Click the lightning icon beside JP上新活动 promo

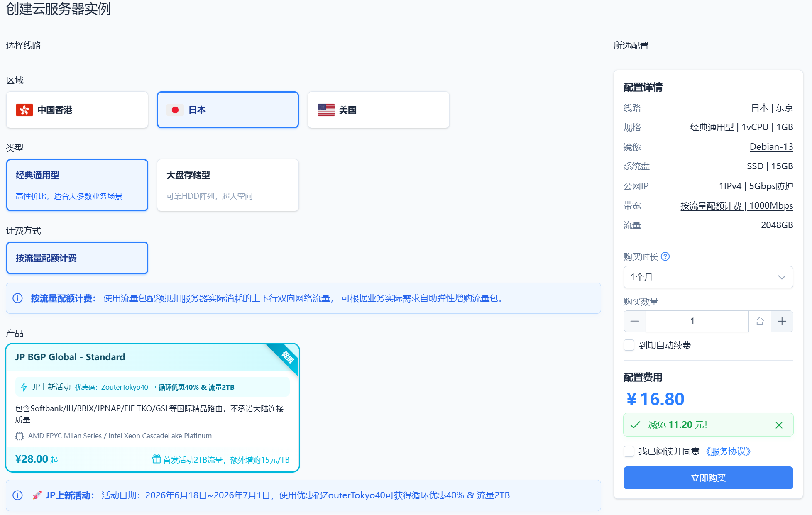pos(24,387)
